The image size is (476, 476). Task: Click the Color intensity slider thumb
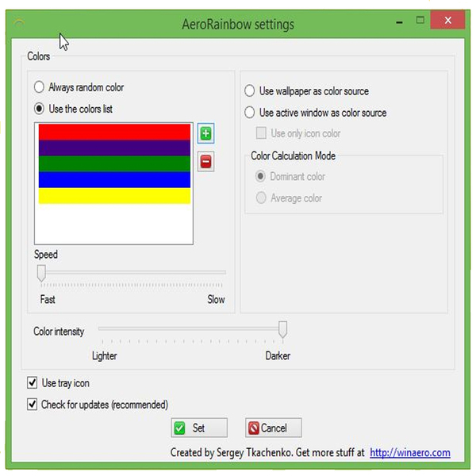282,329
